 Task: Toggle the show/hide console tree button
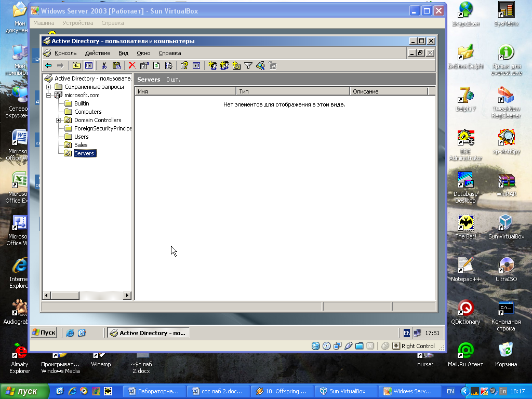(89, 65)
